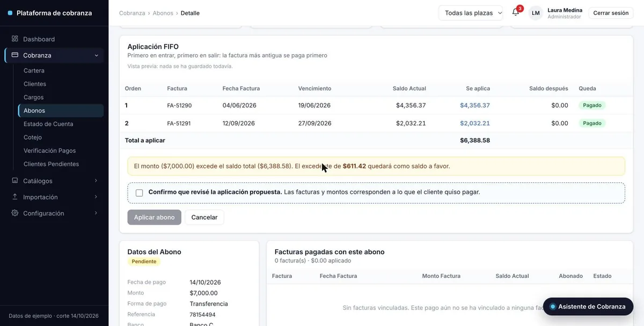644x326 pixels.
Task: Click the Importación upload icon
Action: point(15,197)
